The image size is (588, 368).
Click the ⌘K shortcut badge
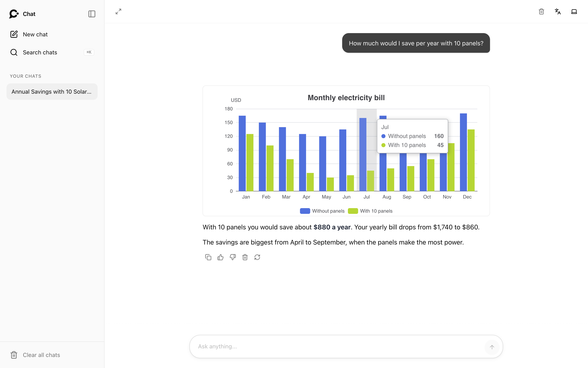(89, 52)
